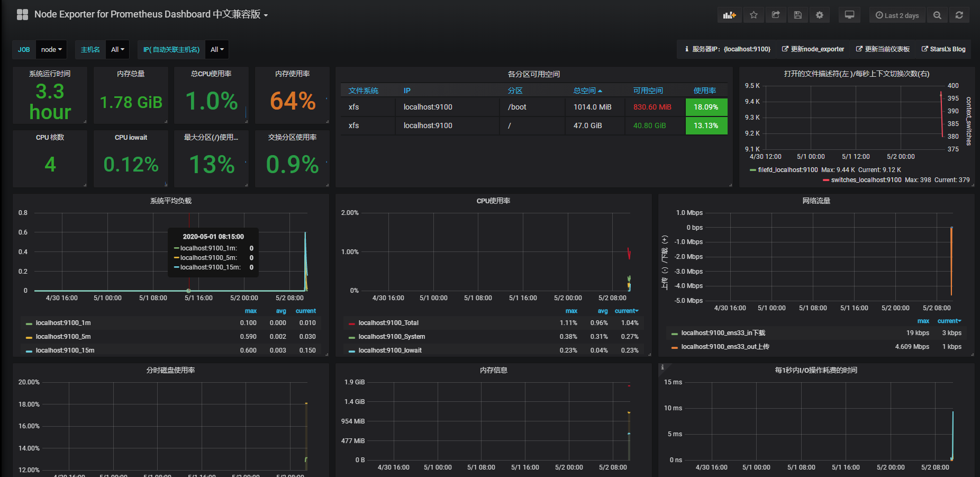Share the dashboard
Viewport: 980px width, 477px height.
pos(776,15)
